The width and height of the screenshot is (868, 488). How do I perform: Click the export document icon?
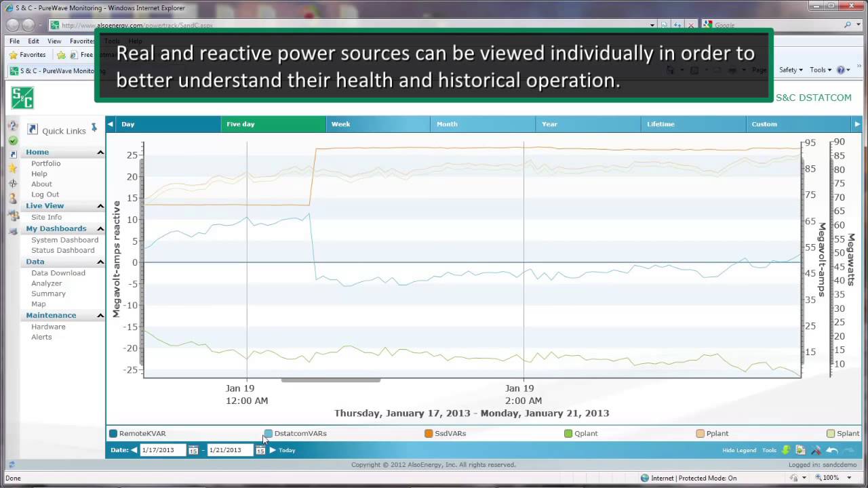tap(801, 450)
